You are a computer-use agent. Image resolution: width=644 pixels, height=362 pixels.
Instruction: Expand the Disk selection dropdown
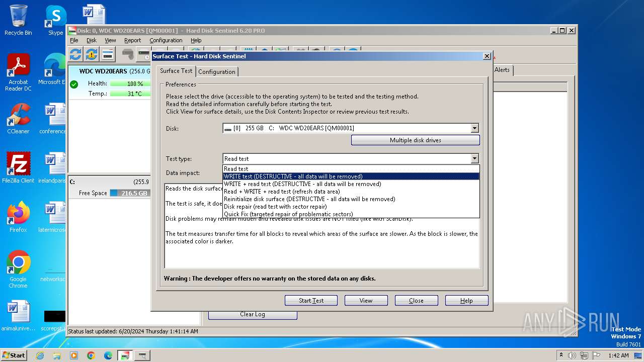click(x=474, y=128)
